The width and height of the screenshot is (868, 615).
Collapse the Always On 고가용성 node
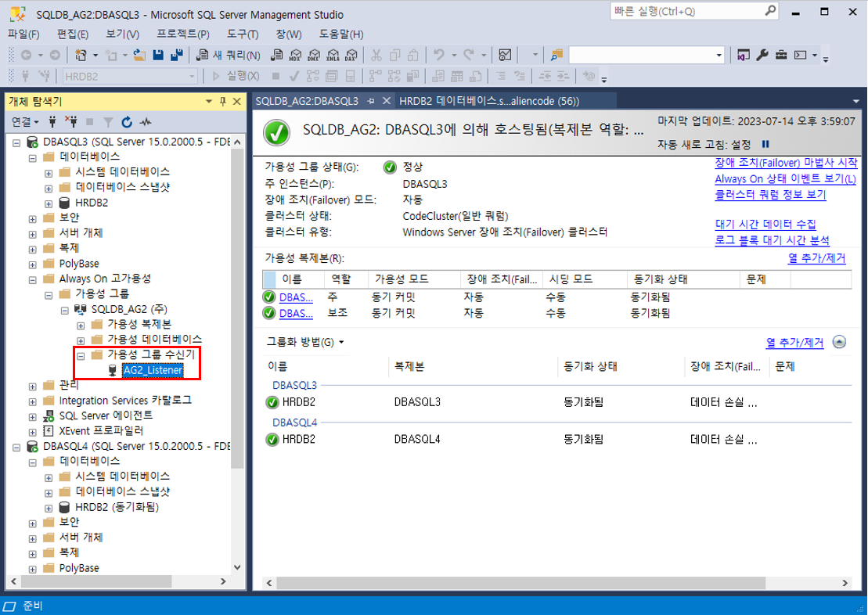pyautogui.click(x=33, y=280)
